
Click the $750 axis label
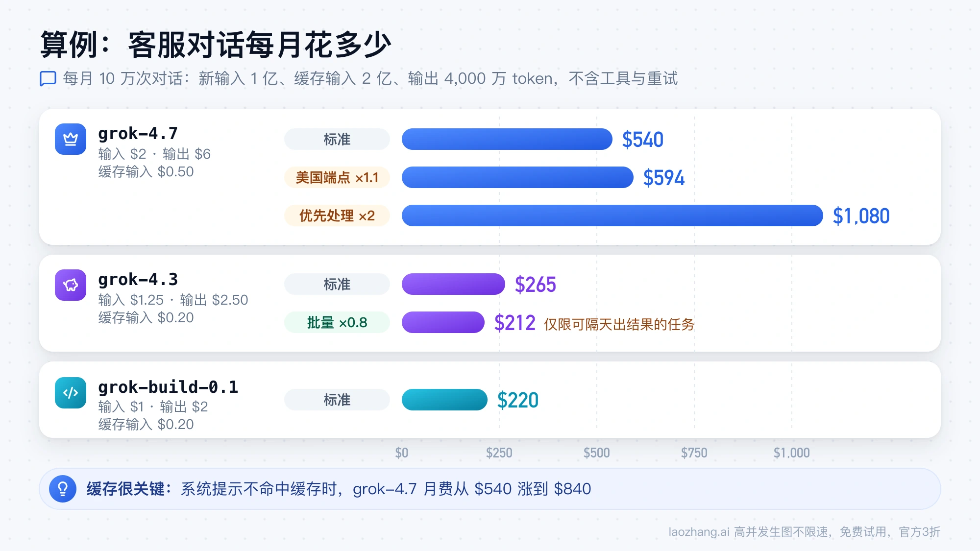[x=694, y=453]
